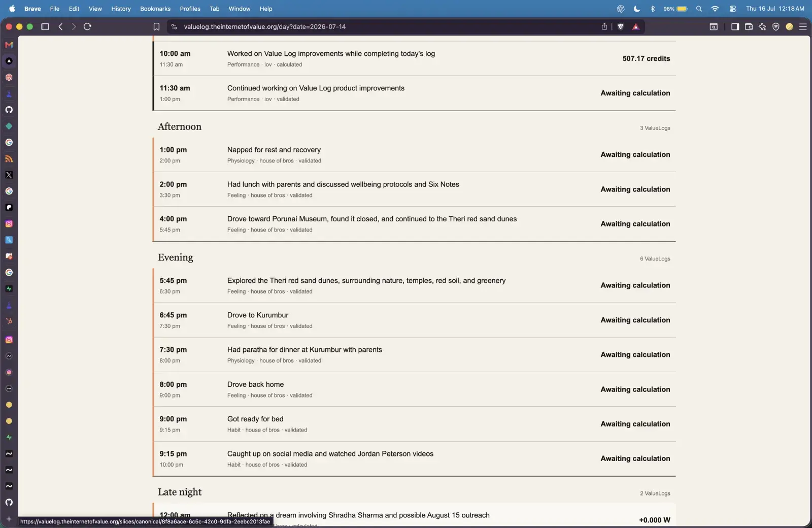The image size is (812, 528).
Task: Open 'Worked on Value Log improvements' entry
Action: click(x=415, y=58)
